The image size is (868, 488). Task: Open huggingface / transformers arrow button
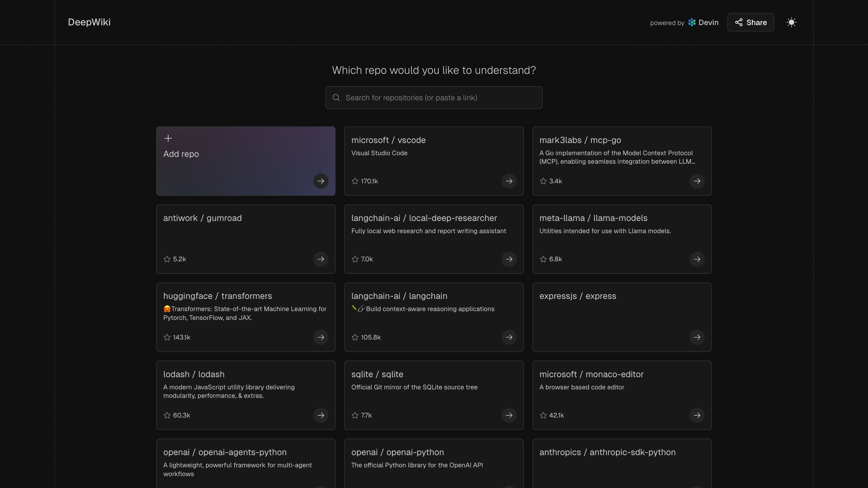[x=320, y=337]
